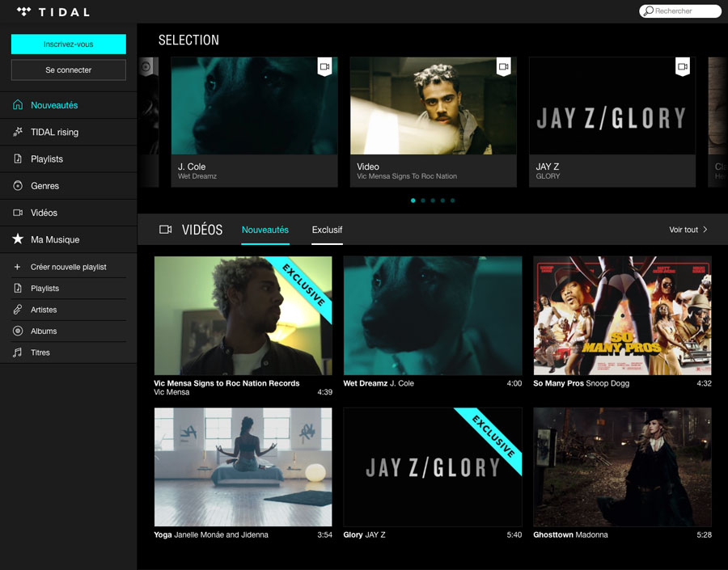Go to TIDAL rising section

click(x=68, y=132)
